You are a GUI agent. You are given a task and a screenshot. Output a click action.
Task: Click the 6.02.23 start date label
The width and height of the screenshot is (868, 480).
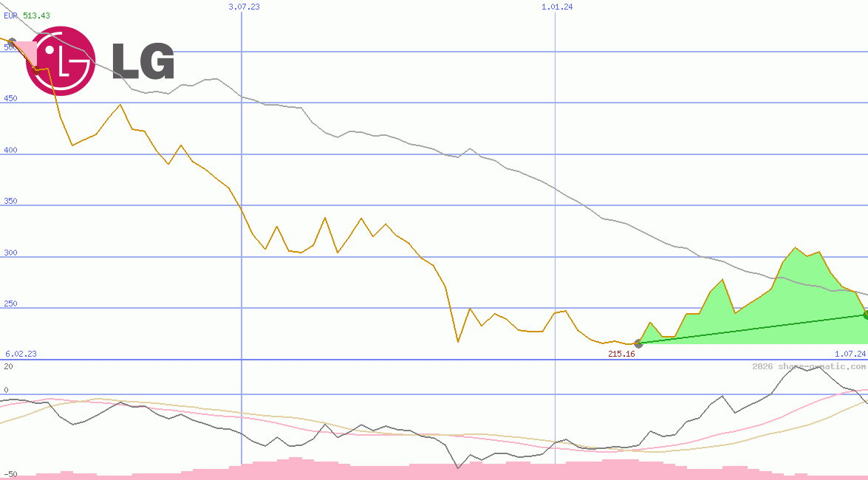point(21,354)
